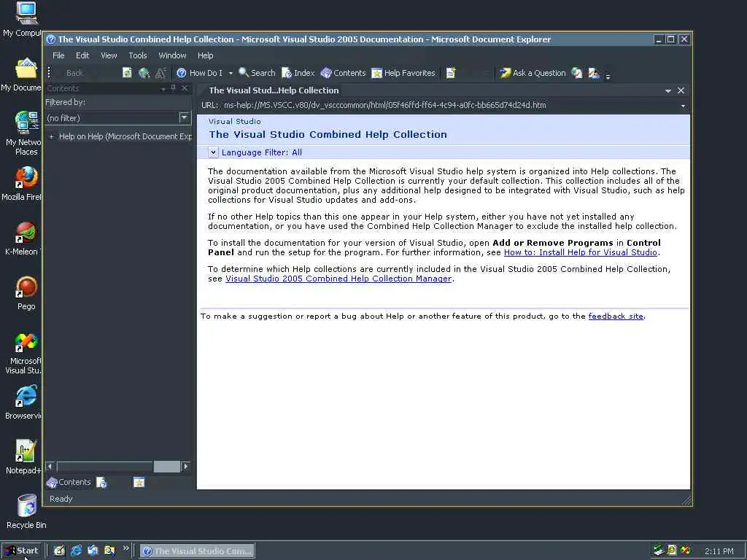Close the Contents pane
The width and height of the screenshot is (747, 560).
(185, 88)
